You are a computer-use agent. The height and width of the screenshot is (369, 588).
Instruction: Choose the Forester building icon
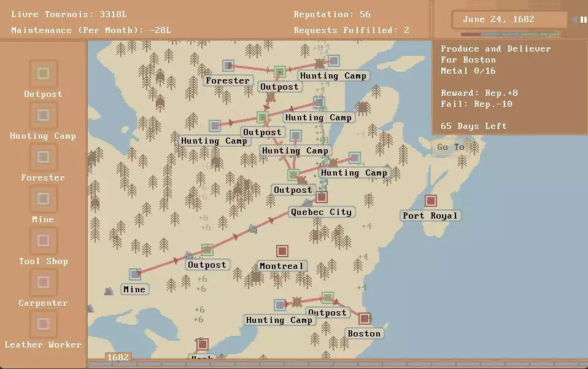point(43,158)
